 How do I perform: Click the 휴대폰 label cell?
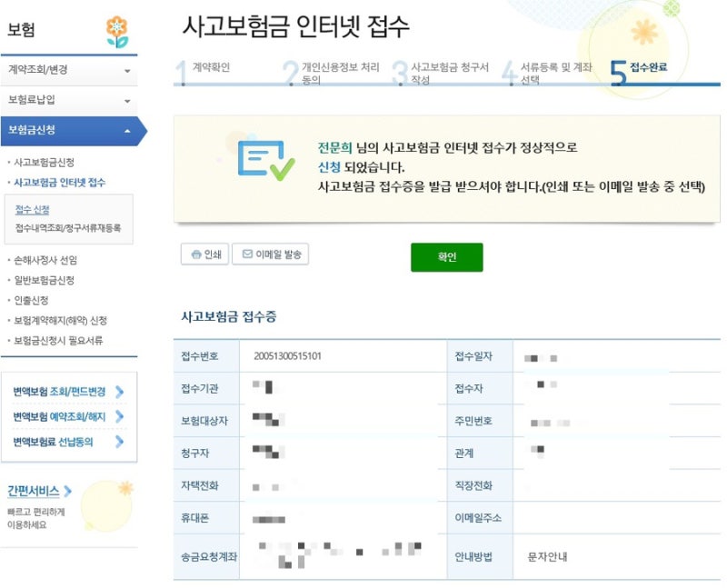206,517
